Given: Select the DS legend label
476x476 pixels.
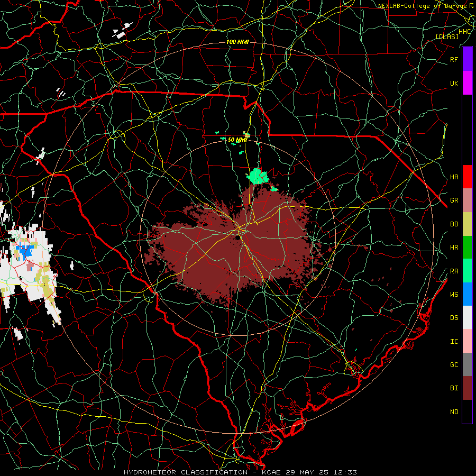Looking at the screenshot, I should click(x=454, y=318).
